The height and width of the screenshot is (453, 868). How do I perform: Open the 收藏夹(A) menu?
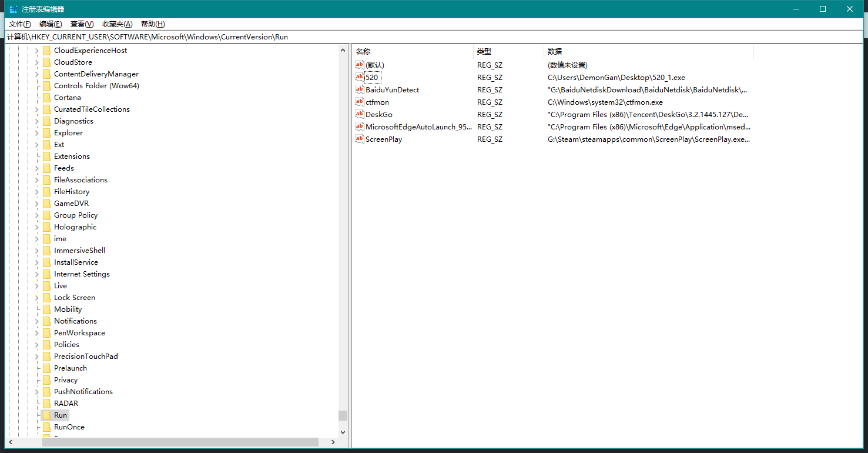click(x=118, y=24)
